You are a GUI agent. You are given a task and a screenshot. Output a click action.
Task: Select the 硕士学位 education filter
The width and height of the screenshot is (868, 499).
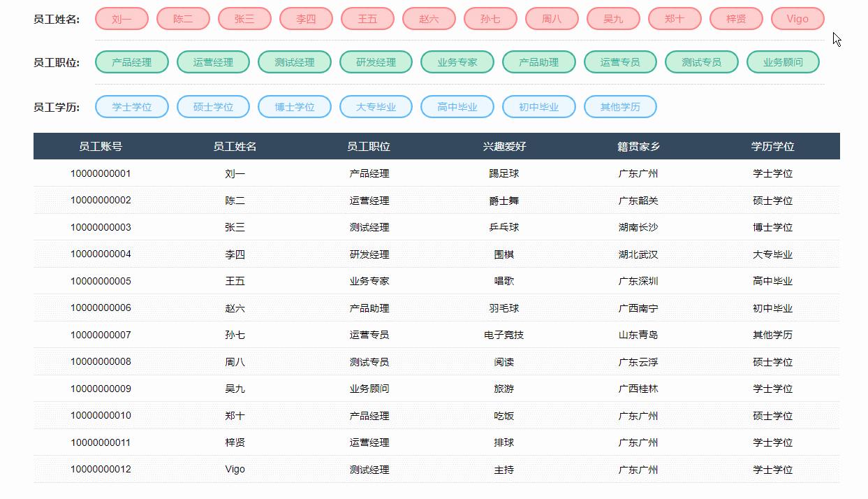coord(213,106)
